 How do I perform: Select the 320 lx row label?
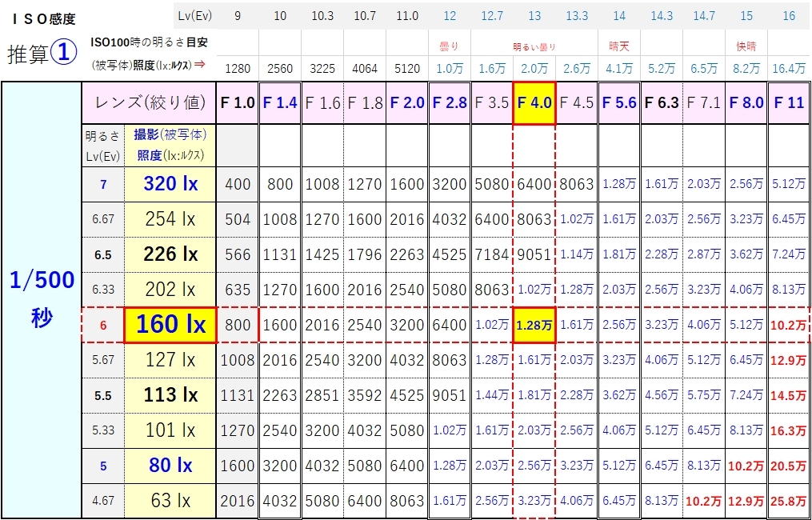pos(170,184)
